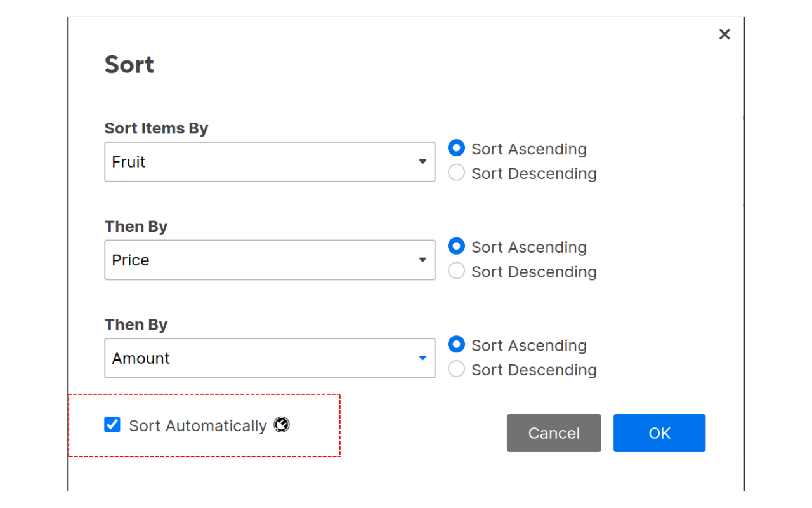This screenshot has width=812, height=508.
Task: Select Sort Ascending for the Fruit field
Action: (456, 148)
